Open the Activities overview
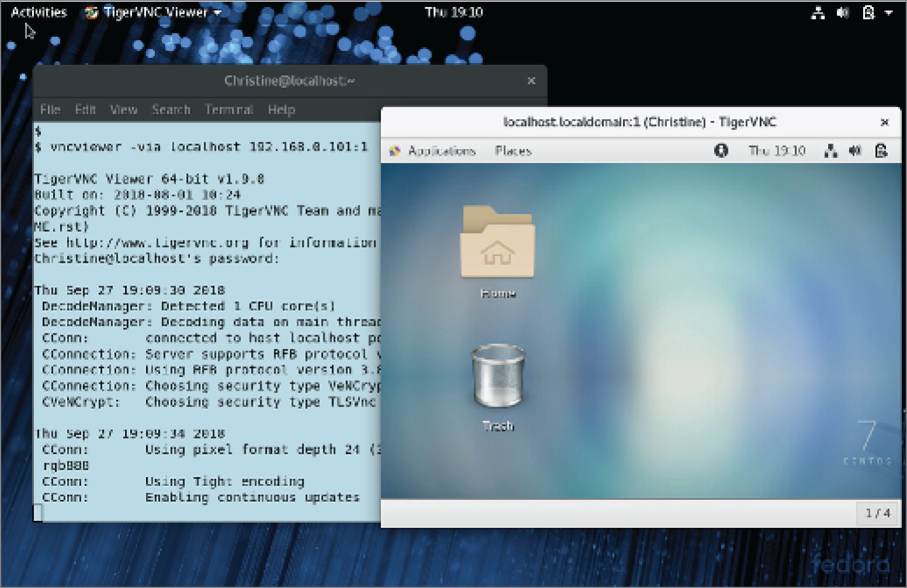 click(39, 12)
